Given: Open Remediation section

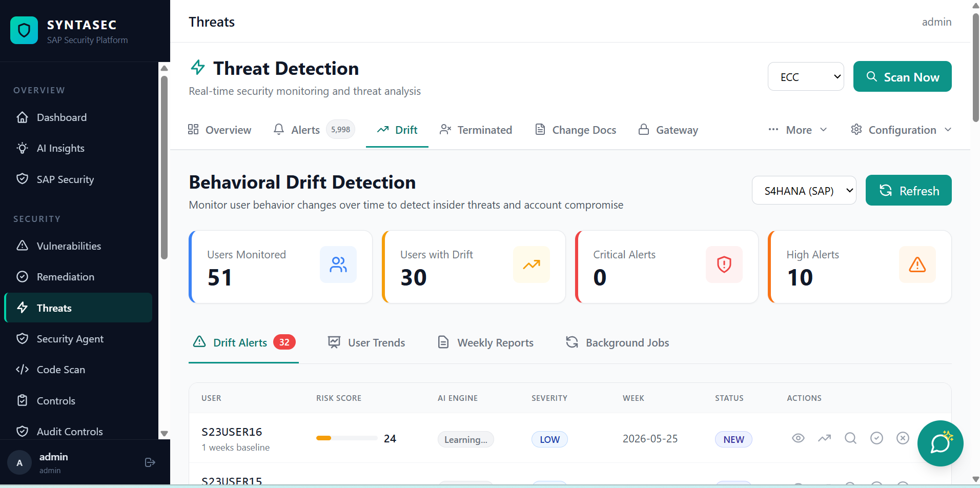Looking at the screenshot, I should click(x=78, y=277).
